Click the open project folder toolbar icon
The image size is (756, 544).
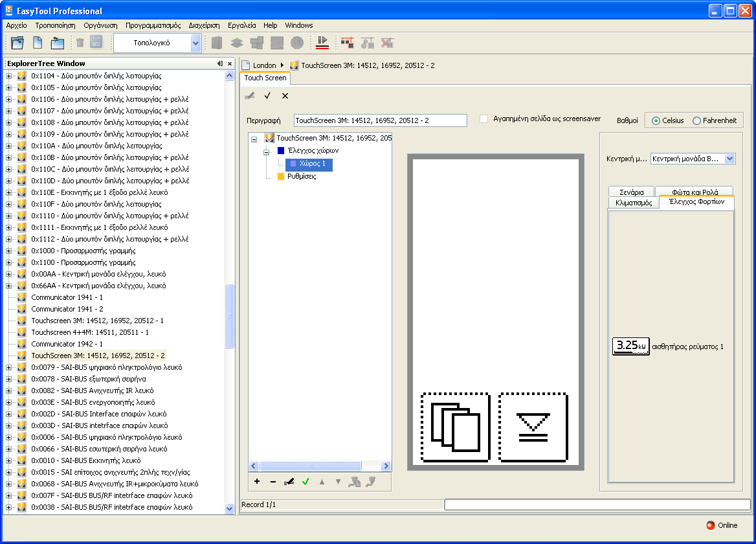pyautogui.click(x=18, y=43)
